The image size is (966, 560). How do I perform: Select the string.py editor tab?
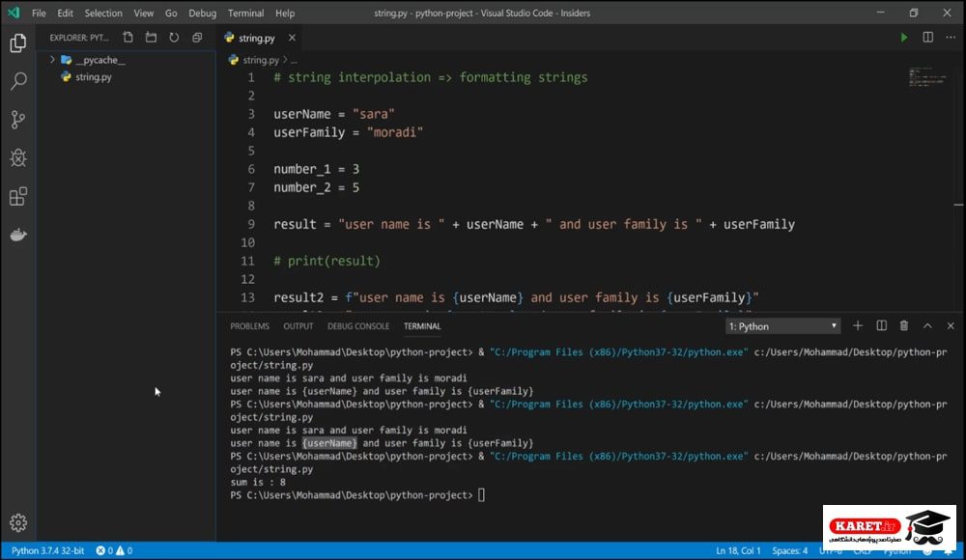pyautogui.click(x=256, y=39)
